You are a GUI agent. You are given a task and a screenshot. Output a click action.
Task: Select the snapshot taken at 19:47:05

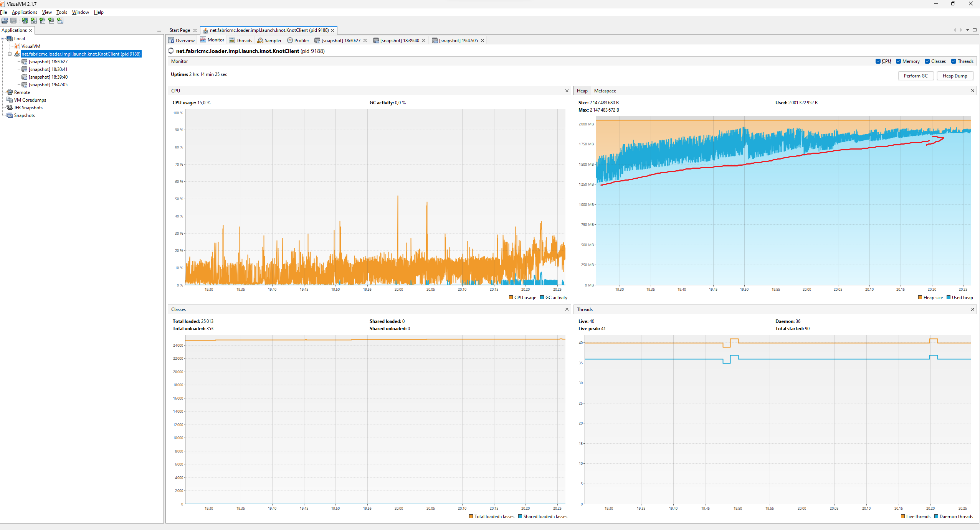pos(47,84)
